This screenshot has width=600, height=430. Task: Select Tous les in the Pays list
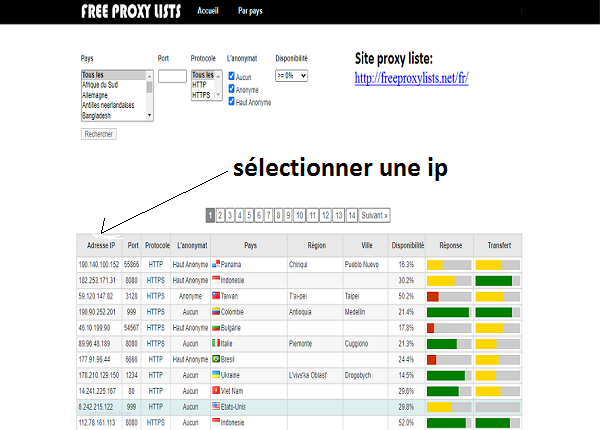point(114,75)
